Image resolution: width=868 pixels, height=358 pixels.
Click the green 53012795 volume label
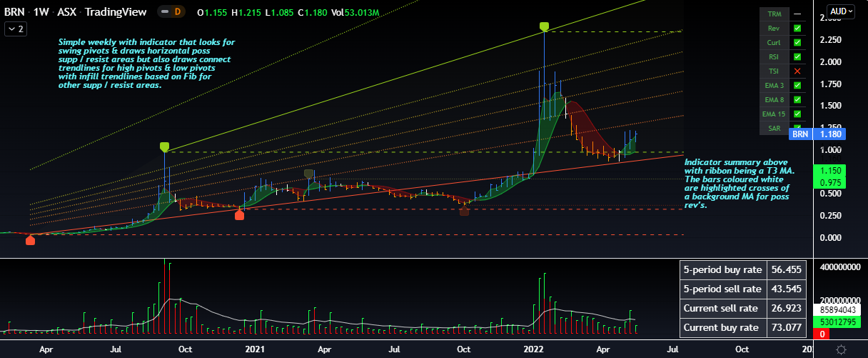[x=832, y=322]
